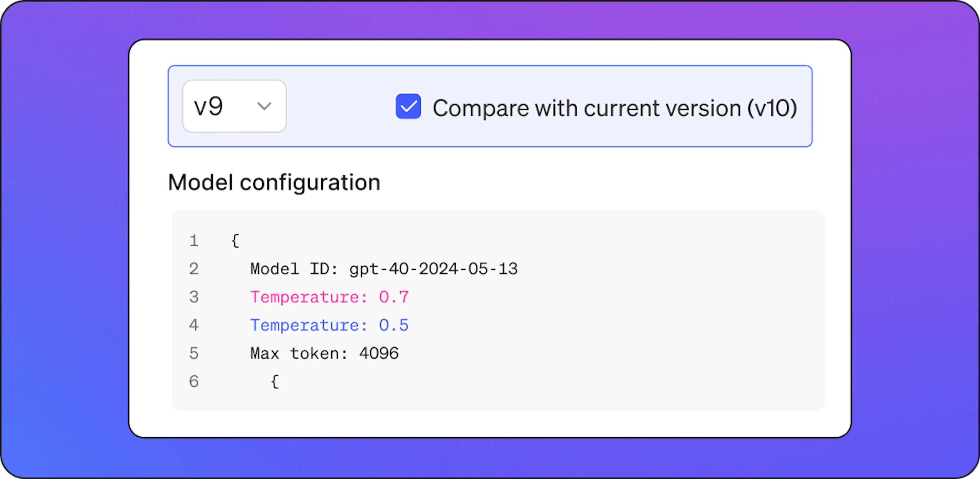The height and width of the screenshot is (479, 980).
Task: Click line number 5 in the gutter
Action: (x=194, y=353)
